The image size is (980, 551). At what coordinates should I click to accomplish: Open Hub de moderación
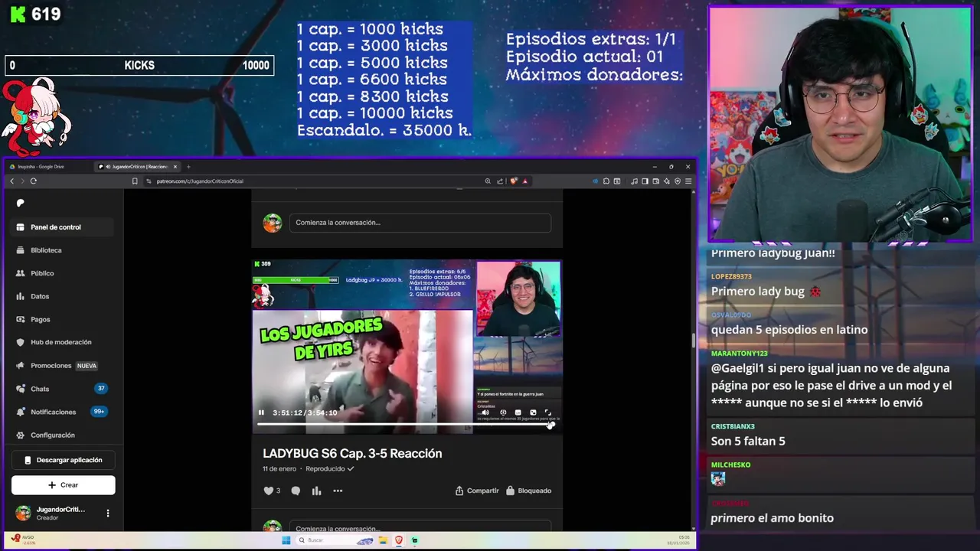pyautogui.click(x=63, y=342)
